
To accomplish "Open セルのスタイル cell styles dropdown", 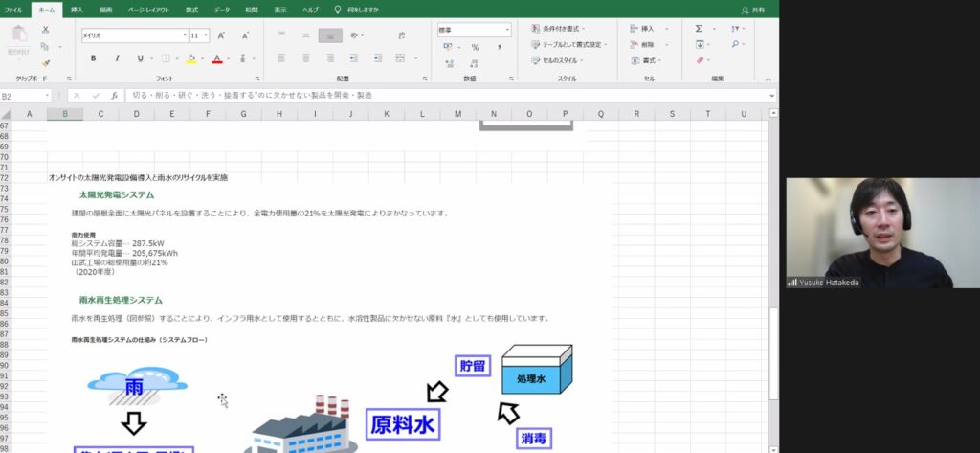I will click(x=557, y=60).
